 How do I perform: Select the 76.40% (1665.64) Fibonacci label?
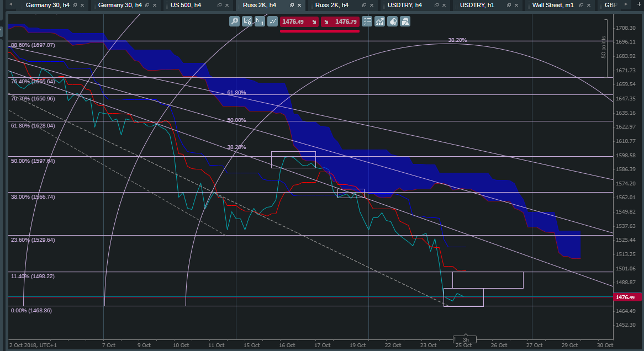coord(33,82)
